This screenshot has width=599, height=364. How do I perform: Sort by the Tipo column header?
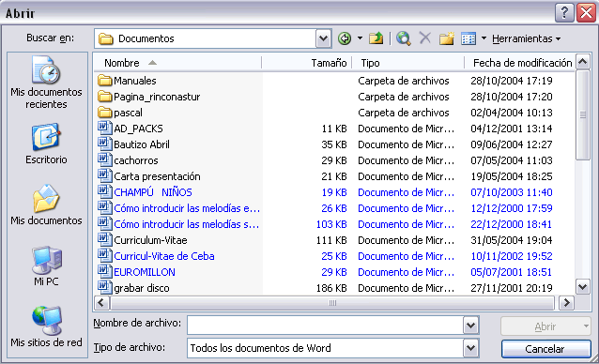point(408,63)
